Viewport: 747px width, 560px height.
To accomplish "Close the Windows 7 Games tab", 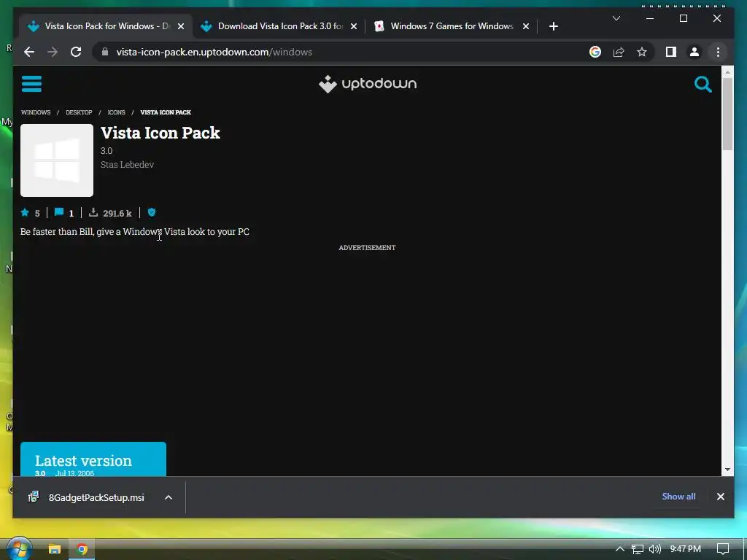I will point(525,26).
